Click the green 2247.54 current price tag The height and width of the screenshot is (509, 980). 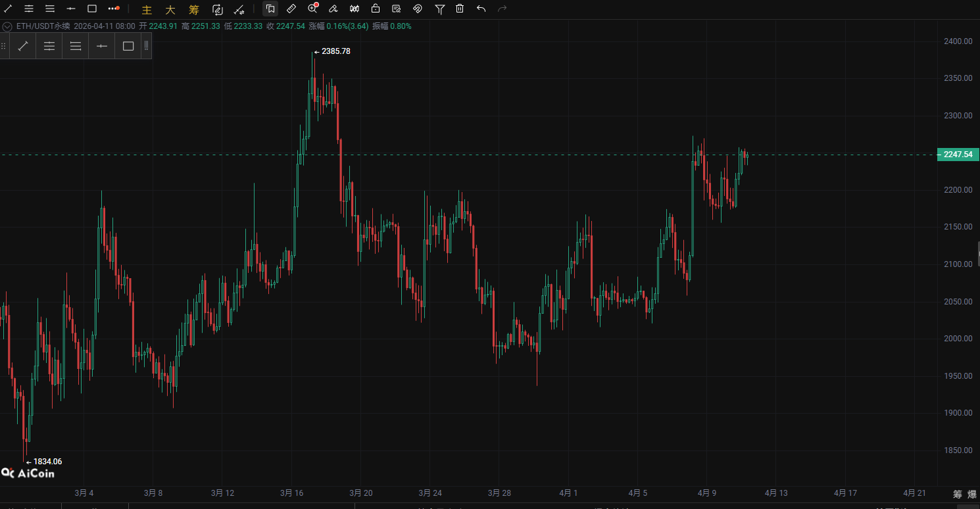958,155
